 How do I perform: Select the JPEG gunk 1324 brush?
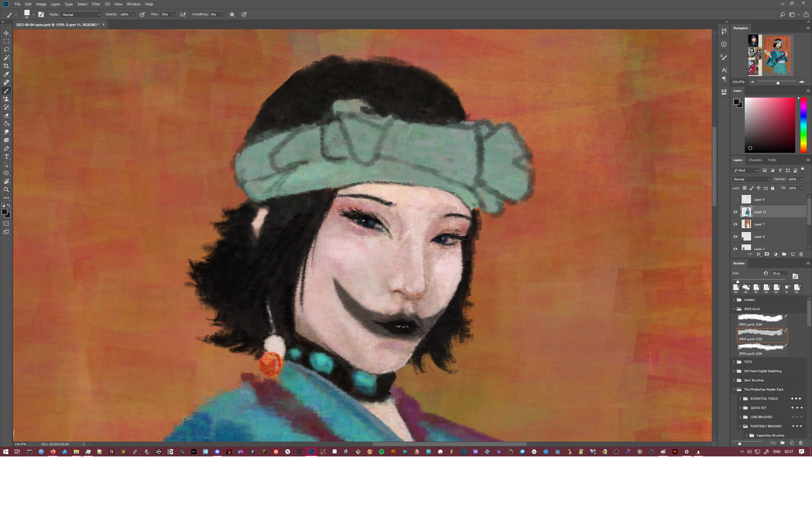tap(762, 320)
